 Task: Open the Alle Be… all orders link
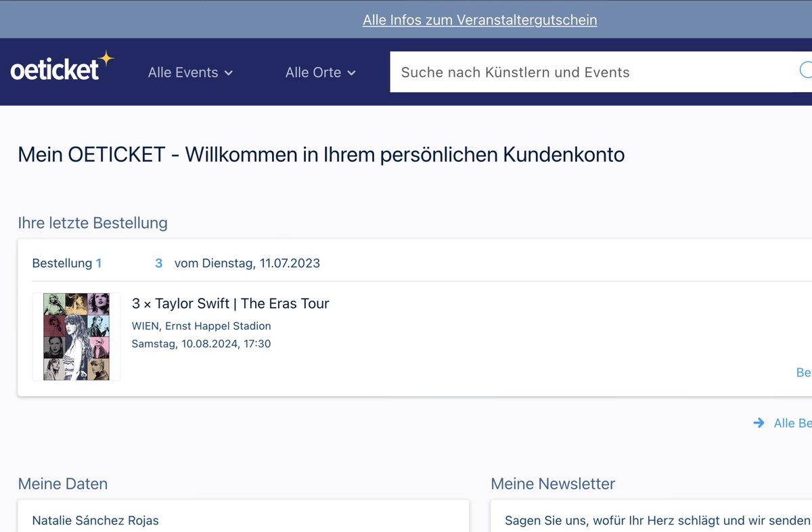(792, 423)
